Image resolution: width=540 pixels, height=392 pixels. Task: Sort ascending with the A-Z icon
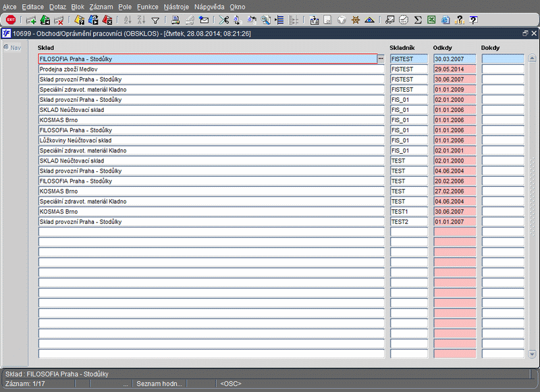coord(128,20)
